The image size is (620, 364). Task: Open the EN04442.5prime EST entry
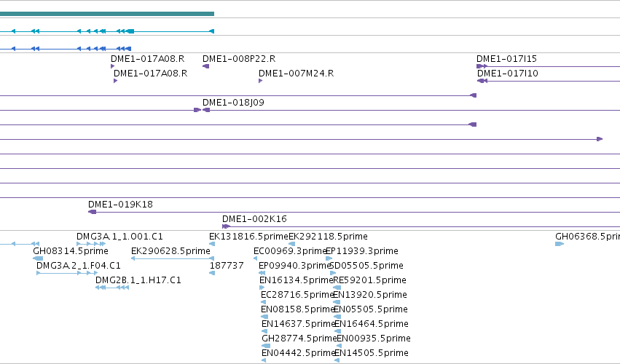click(x=299, y=354)
